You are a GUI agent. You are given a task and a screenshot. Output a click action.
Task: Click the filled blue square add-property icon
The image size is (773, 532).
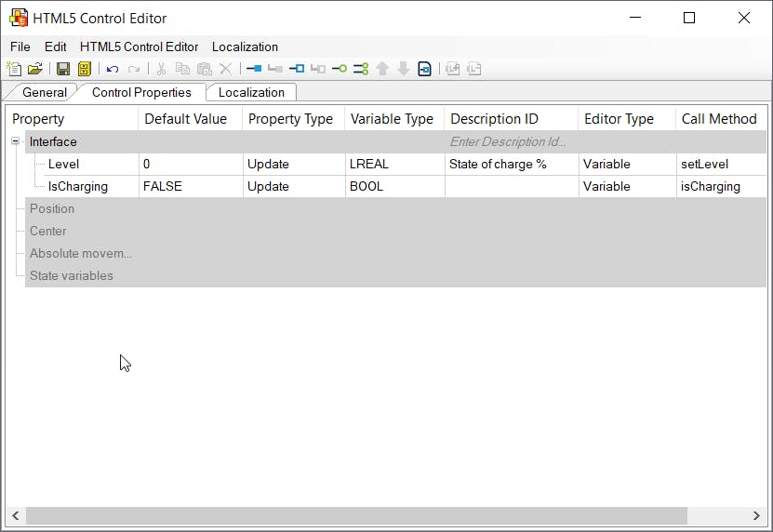[x=254, y=69]
